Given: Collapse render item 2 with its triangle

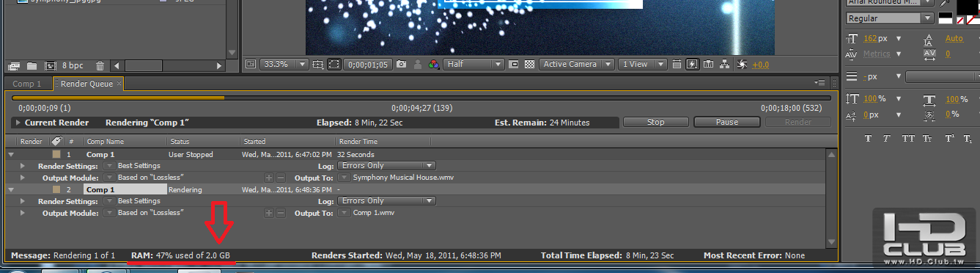Looking at the screenshot, I should coord(11,189).
